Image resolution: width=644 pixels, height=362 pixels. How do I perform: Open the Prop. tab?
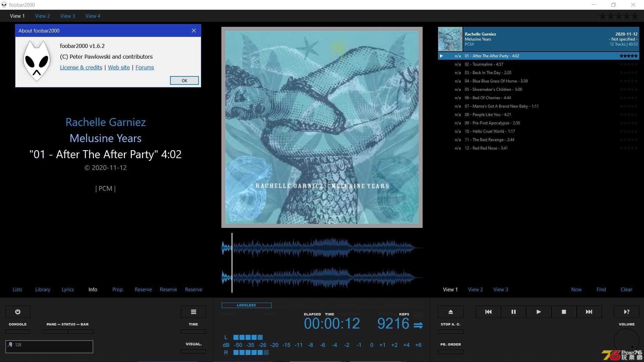click(118, 289)
